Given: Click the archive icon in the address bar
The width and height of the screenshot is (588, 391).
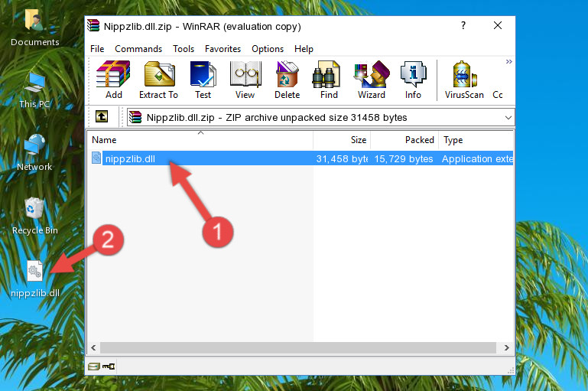Looking at the screenshot, I should click(135, 117).
